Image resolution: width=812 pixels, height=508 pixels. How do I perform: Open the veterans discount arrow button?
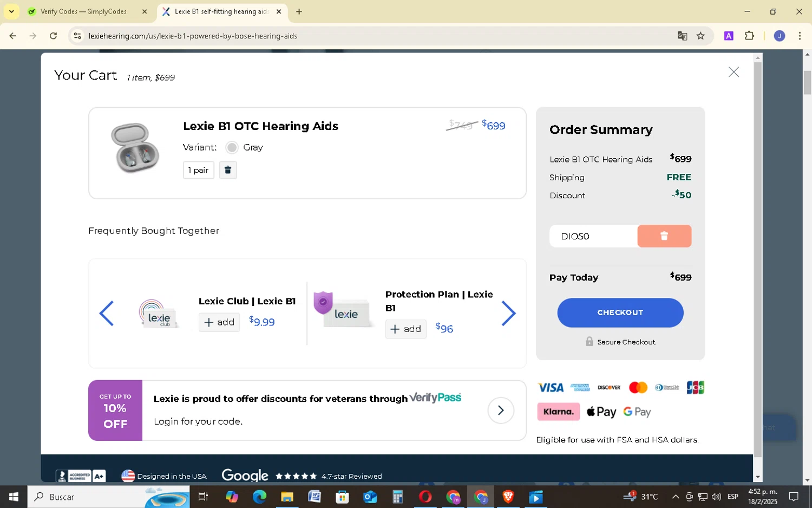tap(501, 411)
